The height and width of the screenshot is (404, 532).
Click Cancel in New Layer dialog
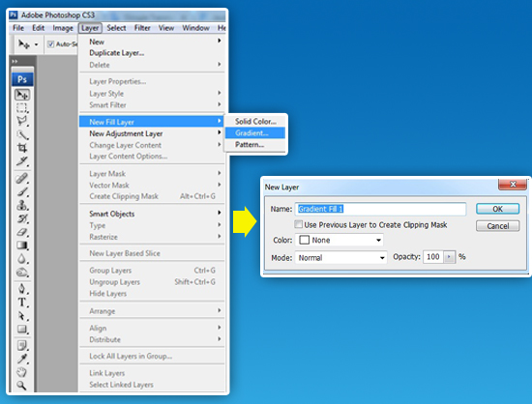(497, 226)
